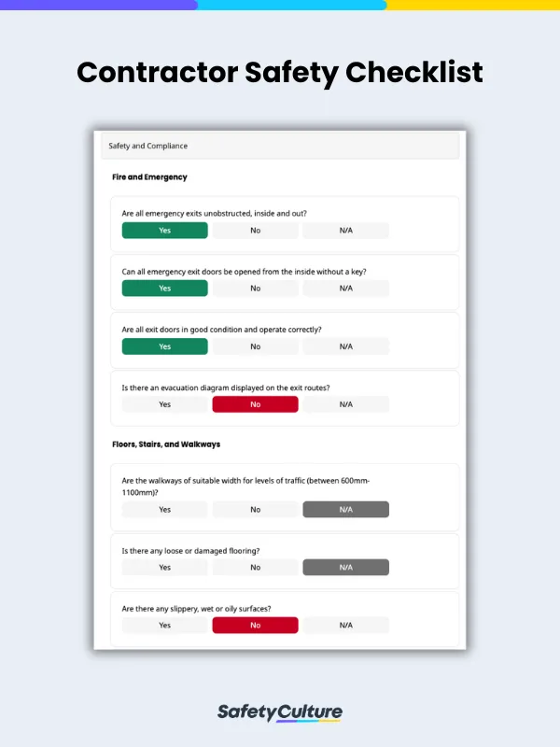Select Yes for evacuation diagram displayed question
Image resolution: width=560 pixels, height=747 pixels.
163,403
